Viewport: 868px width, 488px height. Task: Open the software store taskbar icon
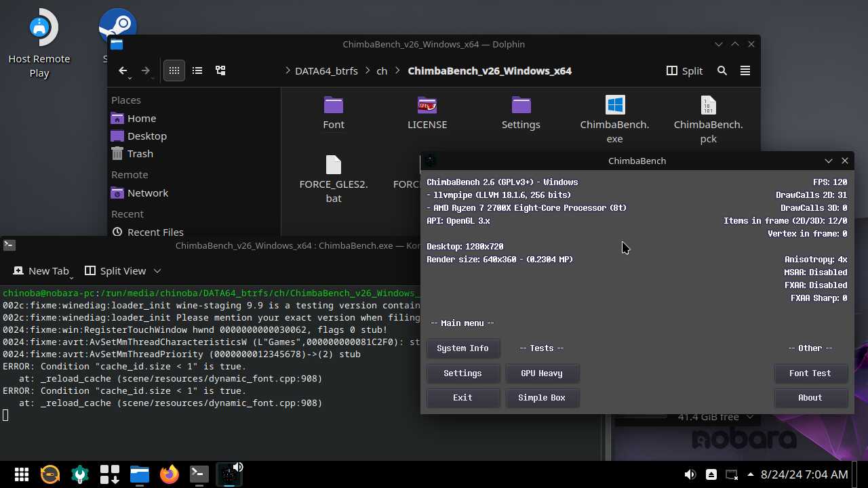(110, 474)
